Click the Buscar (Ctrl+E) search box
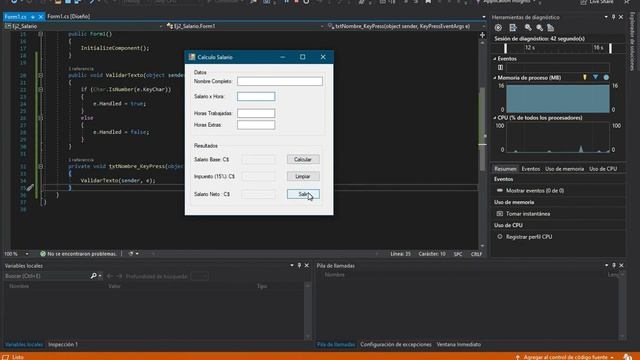The image size is (640, 360). point(46,276)
